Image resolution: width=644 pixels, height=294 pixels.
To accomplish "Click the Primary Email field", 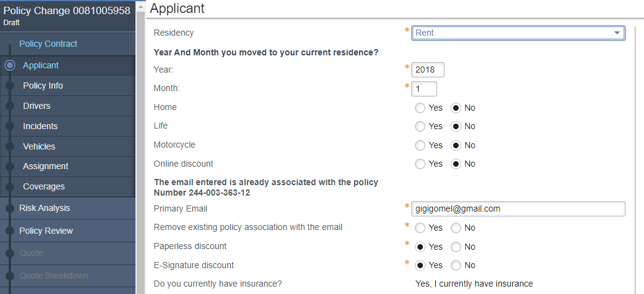I will (x=518, y=209).
